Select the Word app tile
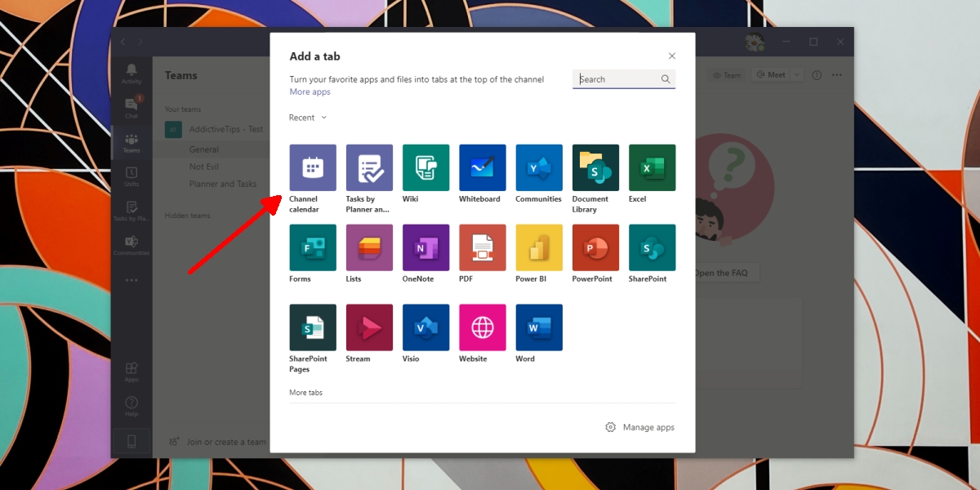 pyautogui.click(x=539, y=327)
